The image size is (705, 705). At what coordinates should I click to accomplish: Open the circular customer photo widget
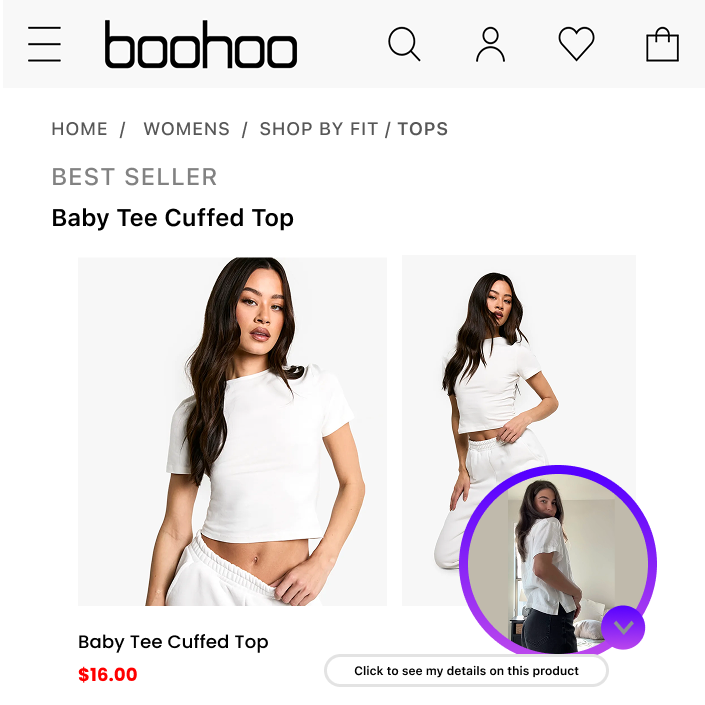558,562
